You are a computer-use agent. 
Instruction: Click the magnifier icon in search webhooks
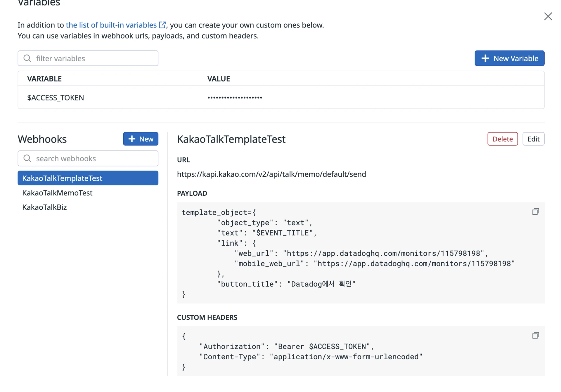coord(27,158)
